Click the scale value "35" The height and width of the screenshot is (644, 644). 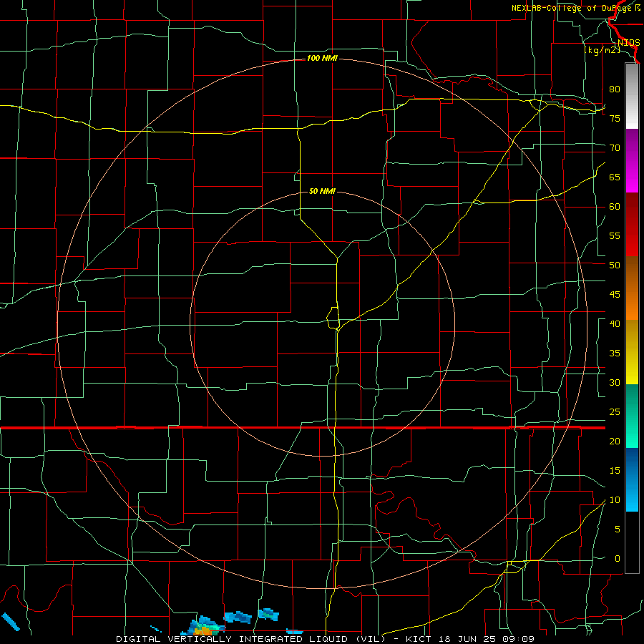[x=615, y=353]
